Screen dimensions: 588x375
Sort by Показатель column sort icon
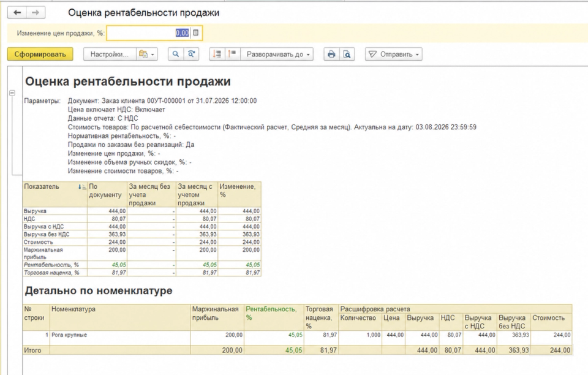click(82, 187)
